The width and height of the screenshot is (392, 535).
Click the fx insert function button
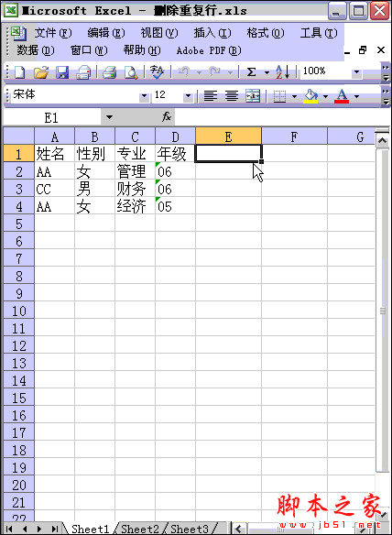[x=167, y=117]
